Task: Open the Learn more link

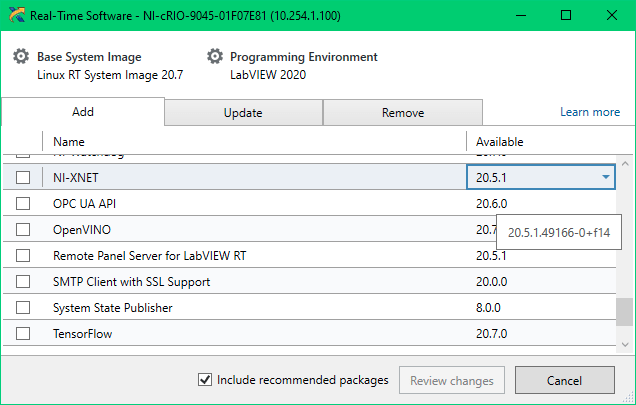Action: click(x=590, y=112)
